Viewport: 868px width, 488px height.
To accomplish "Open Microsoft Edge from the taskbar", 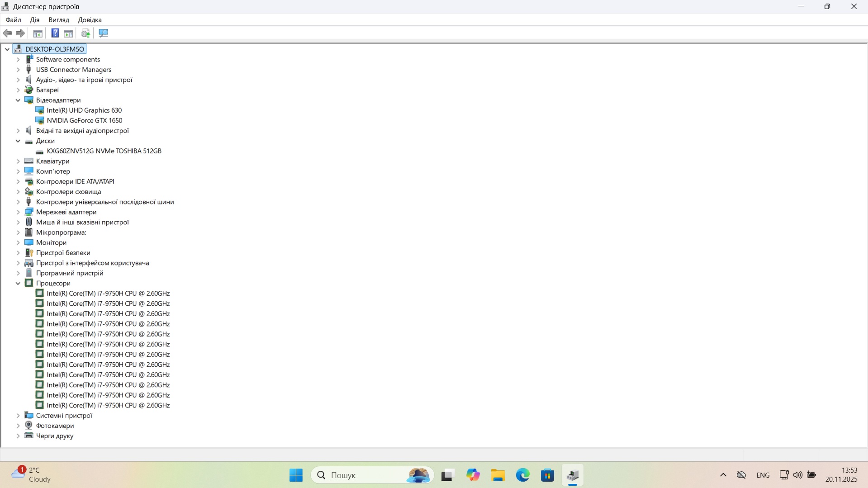I will [523, 475].
